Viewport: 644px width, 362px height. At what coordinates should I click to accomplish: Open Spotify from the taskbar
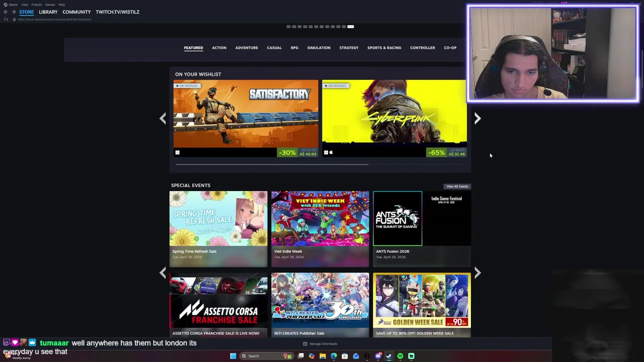(x=400, y=356)
